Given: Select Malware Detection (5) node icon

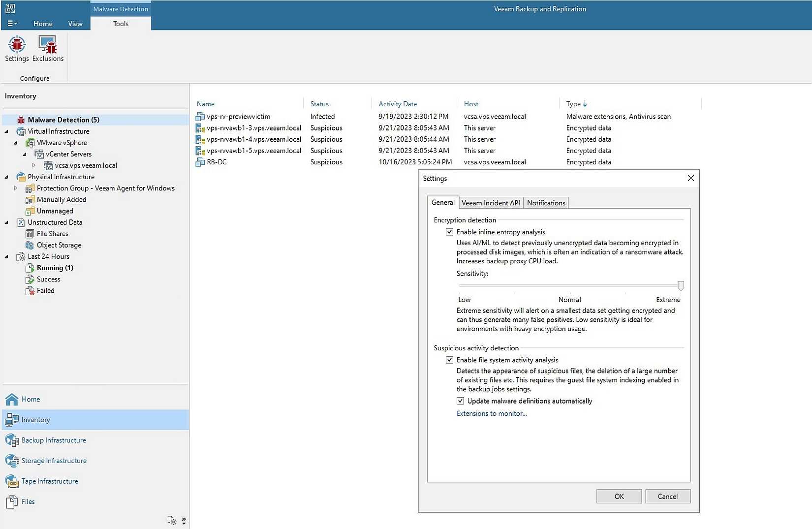Looking at the screenshot, I should (21, 120).
